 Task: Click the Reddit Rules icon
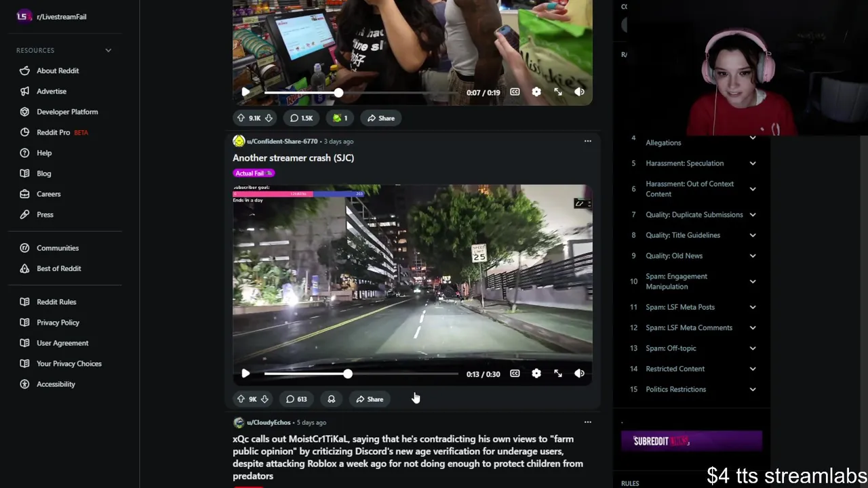pyautogui.click(x=25, y=302)
